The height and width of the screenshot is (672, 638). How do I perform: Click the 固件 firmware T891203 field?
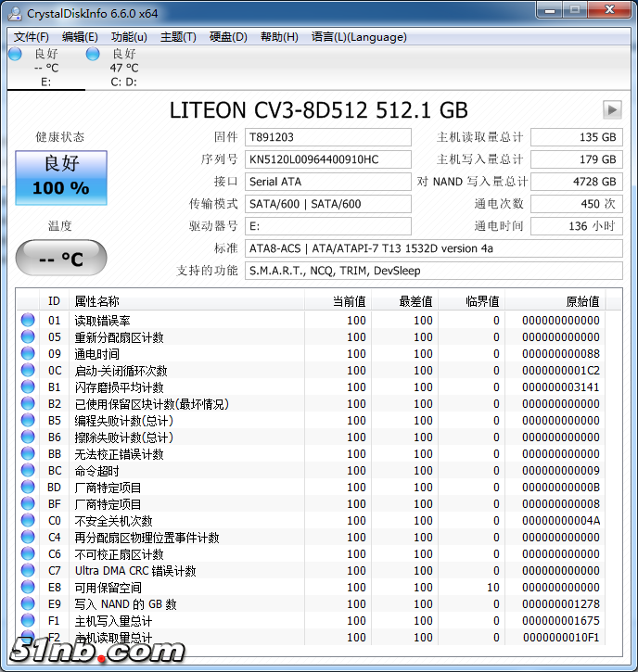[x=328, y=137]
